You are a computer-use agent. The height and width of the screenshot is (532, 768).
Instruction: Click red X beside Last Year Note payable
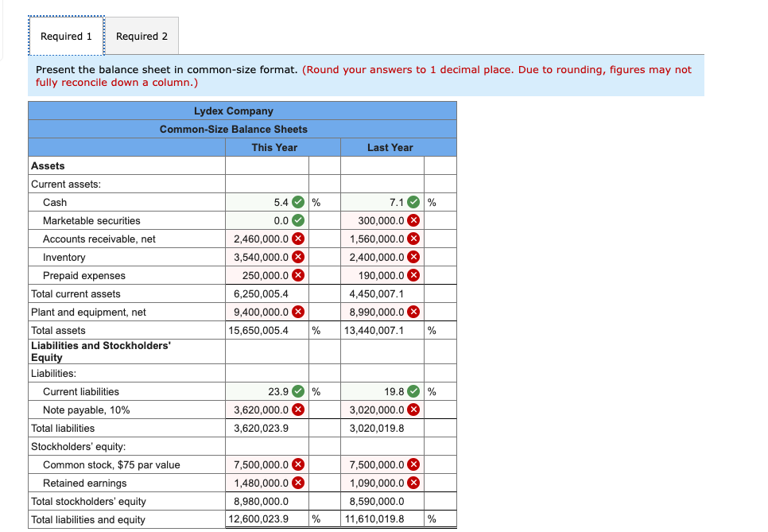click(413, 410)
